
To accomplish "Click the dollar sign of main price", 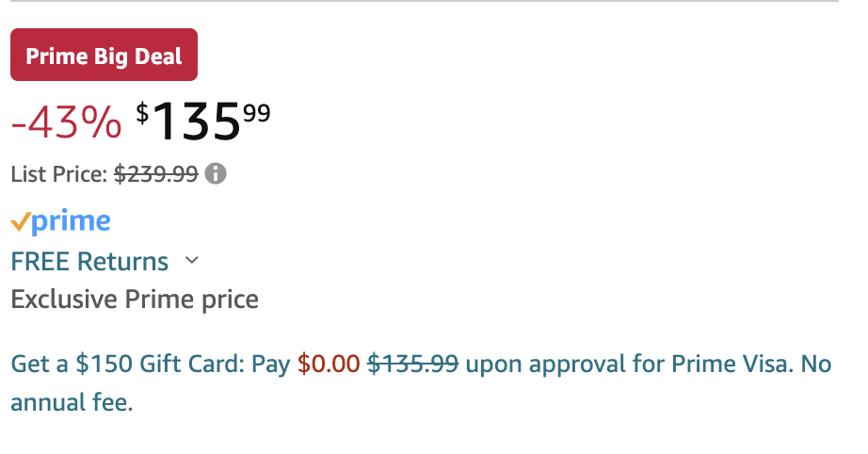I will pos(142,113).
